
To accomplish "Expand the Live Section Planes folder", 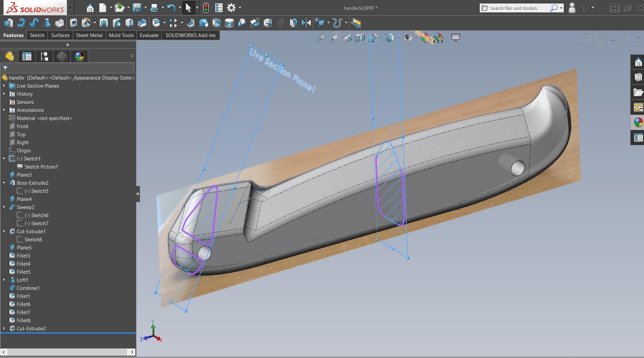I will point(4,86).
